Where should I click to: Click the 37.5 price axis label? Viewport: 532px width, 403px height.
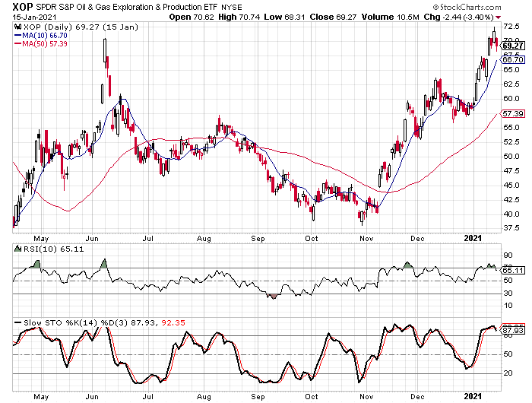511,228
